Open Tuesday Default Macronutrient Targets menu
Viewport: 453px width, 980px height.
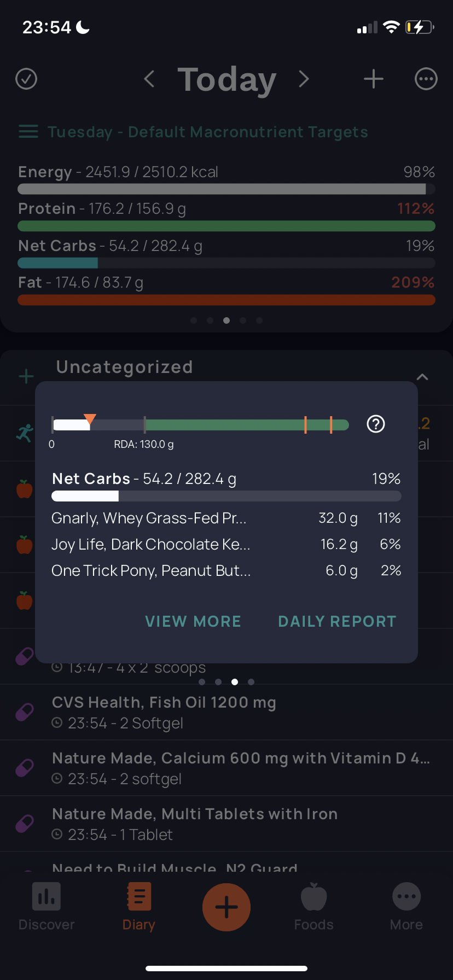tap(193, 132)
